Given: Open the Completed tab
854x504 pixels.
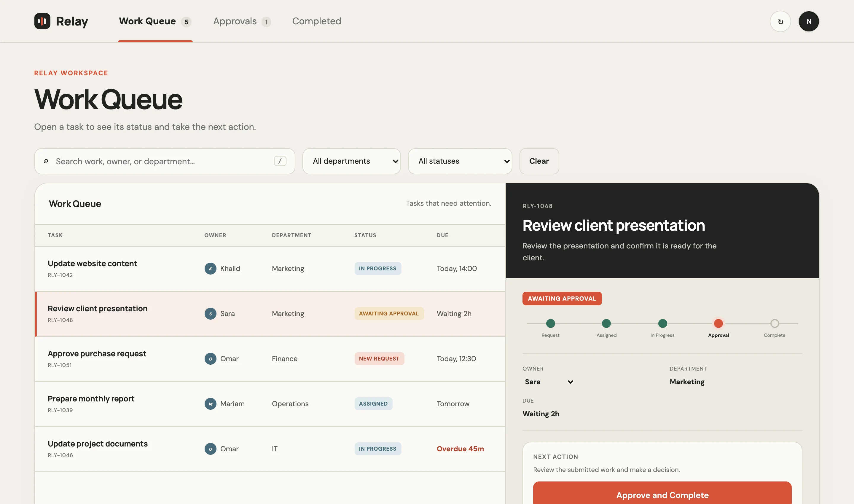Looking at the screenshot, I should click(x=317, y=21).
